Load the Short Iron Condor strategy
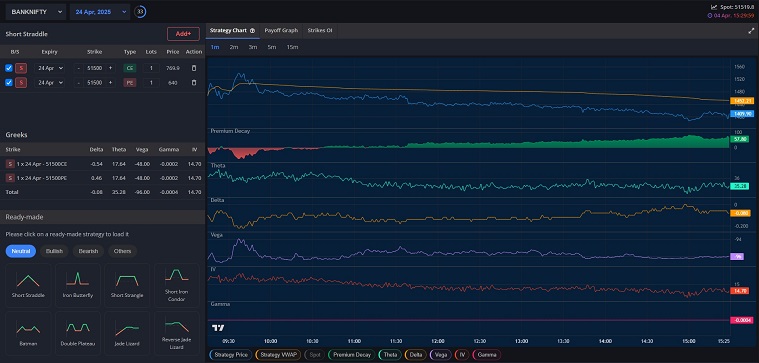The width and height of the screenshot is (759, 363). [176, 285]
